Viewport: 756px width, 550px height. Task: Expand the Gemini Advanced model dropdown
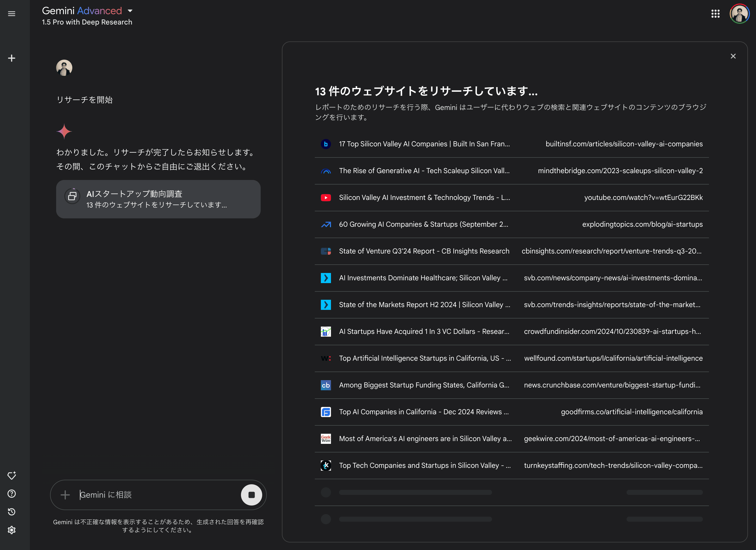tap(130, 11)
